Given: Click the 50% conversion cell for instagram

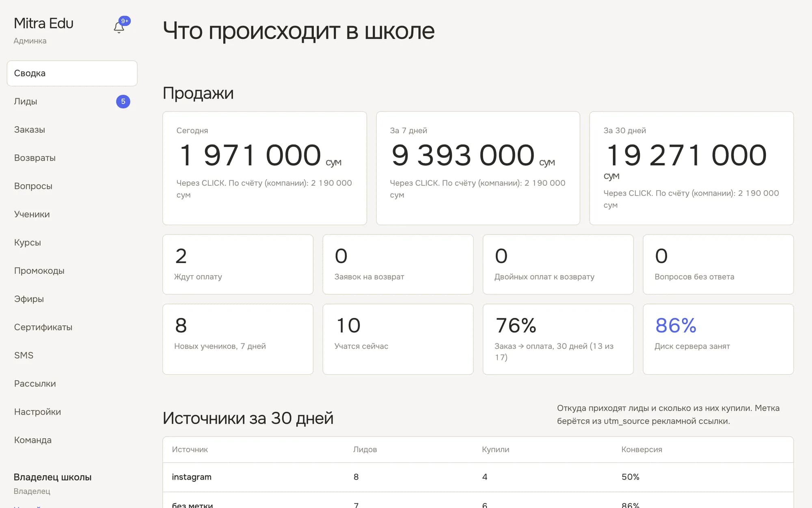Looking at the screenshot, I should [630, 477].
